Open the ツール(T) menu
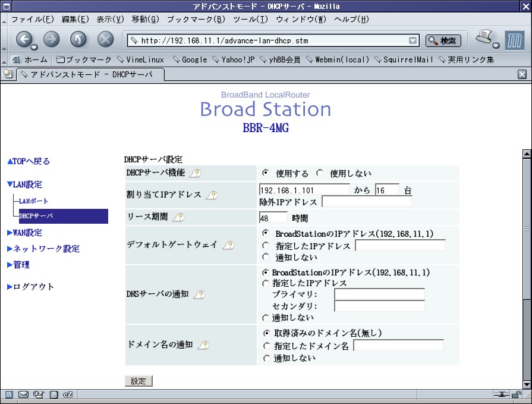This screenshot has width=532, height=404. click(251, 20)
